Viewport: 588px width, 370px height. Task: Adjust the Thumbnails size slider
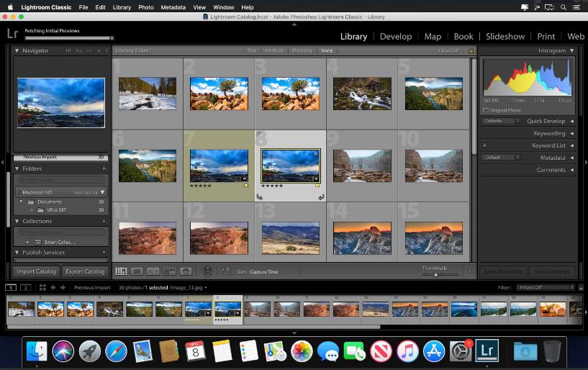[435, 275]
